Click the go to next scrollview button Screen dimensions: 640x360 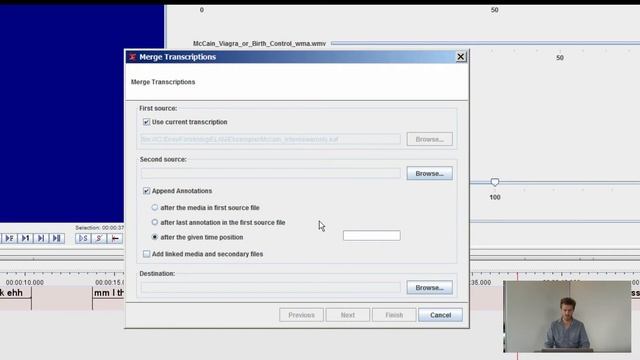[41, 238]
